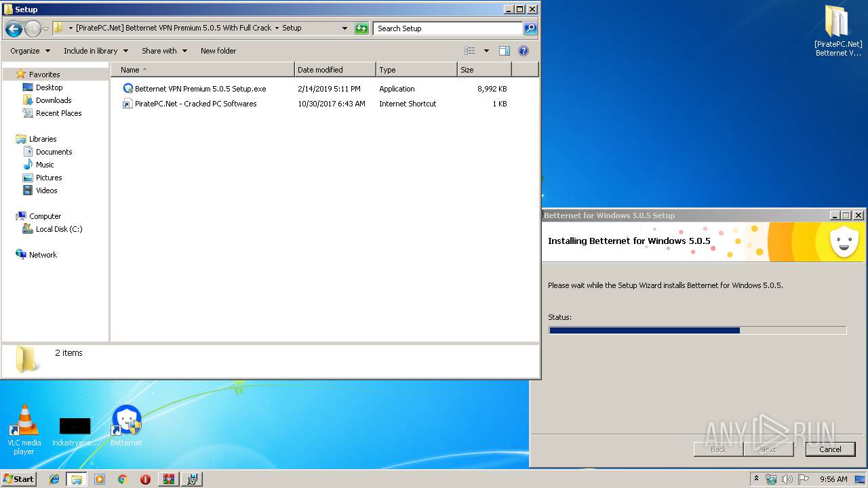The height and width of the screenshot is (488, 868).
Task: Click Network in the navigation pane
Action: tap(43, 255)
